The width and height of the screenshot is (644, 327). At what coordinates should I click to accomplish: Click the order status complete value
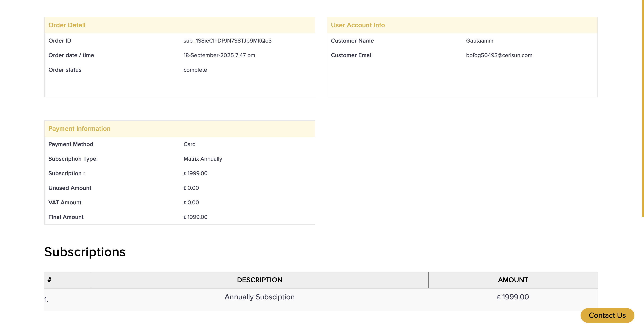point(195,70)
